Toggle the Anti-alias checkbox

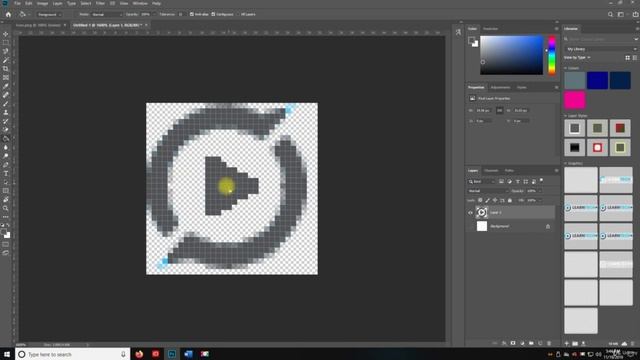(192, 14)
